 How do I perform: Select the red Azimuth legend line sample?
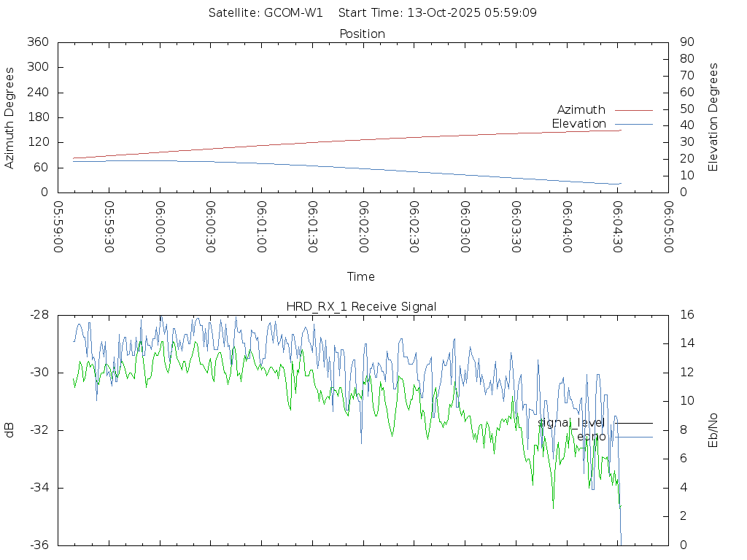633,110
